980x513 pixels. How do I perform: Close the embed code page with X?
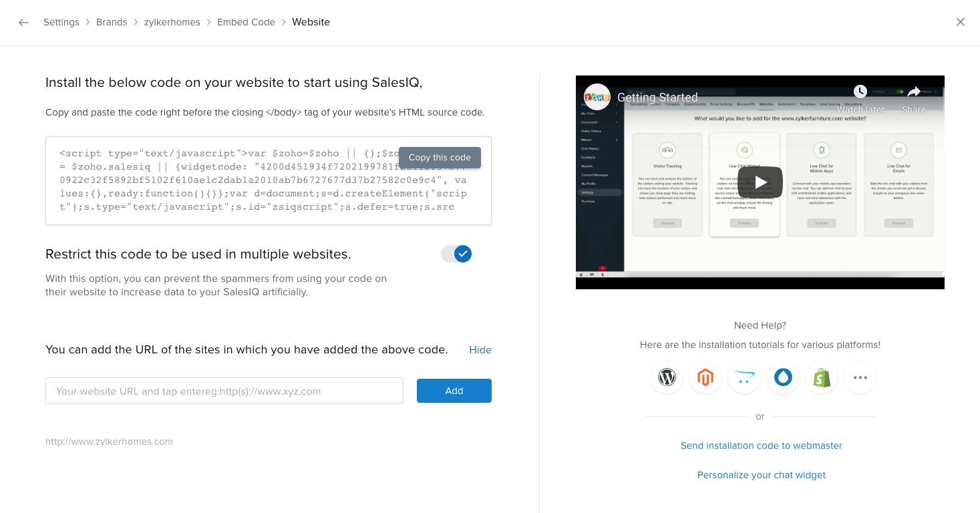pyautogui.click(x=961, y=22)
